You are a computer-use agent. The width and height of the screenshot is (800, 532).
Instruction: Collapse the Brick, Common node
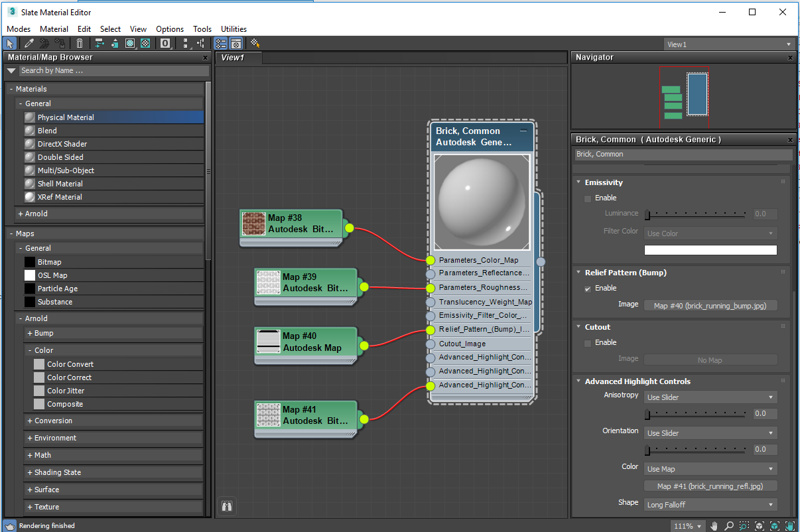coord(523,131)
